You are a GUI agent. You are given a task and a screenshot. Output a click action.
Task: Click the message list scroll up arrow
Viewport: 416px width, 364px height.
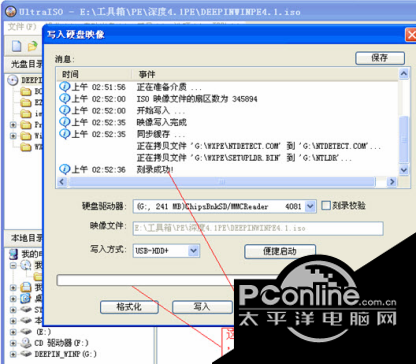click(x=404, y=73)
